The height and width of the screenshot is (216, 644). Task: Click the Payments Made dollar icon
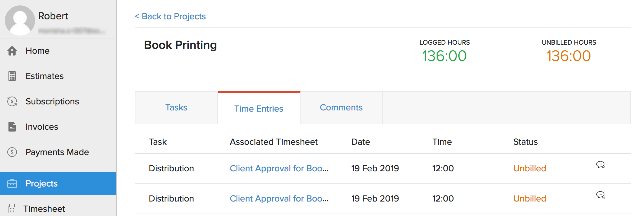click(x=12, y=152)
